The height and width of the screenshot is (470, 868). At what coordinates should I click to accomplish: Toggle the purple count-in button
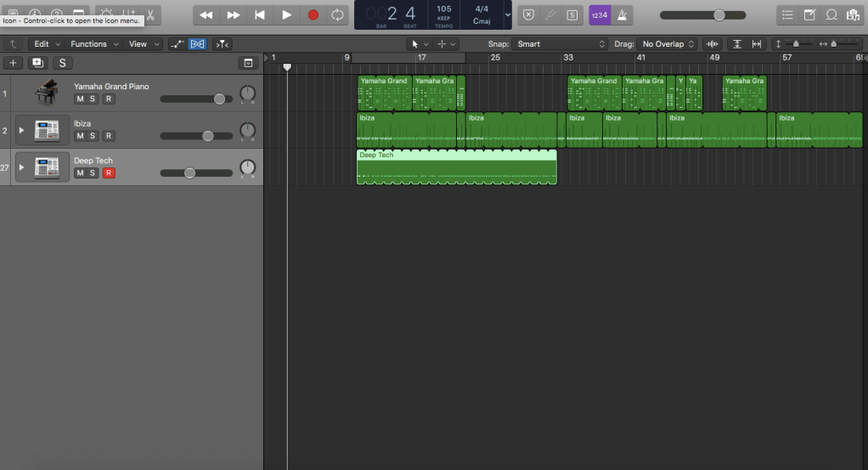point(600,15)
